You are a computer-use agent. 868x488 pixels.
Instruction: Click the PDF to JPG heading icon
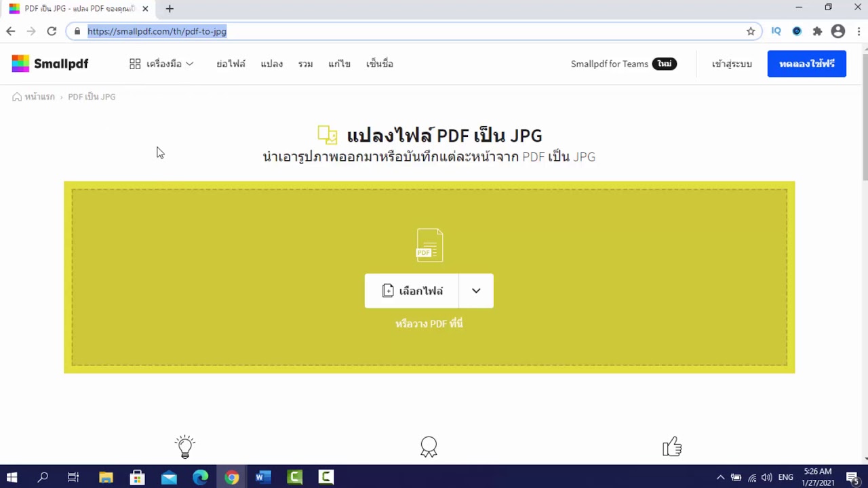click(328, 135)
